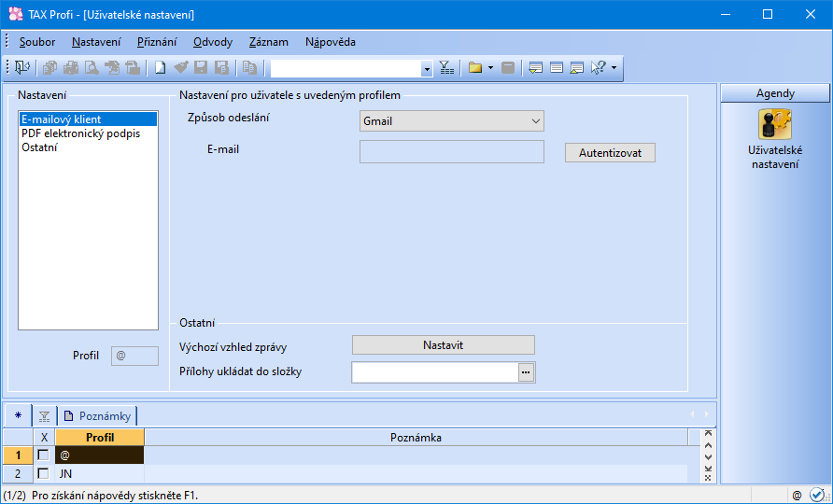
Task: Open the Nápověda menu
Action: pos(331,42)
